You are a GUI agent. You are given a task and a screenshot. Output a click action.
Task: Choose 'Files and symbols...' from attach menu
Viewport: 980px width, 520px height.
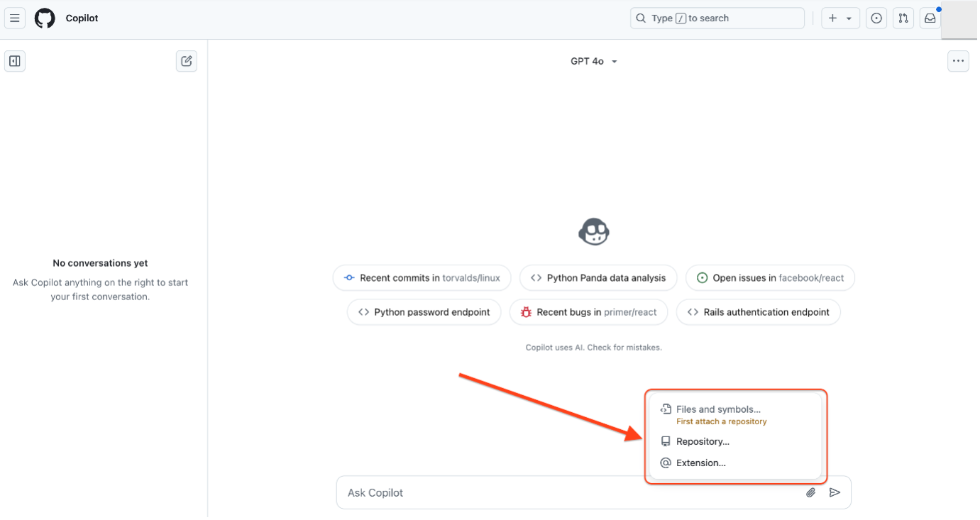pos(735,414)
